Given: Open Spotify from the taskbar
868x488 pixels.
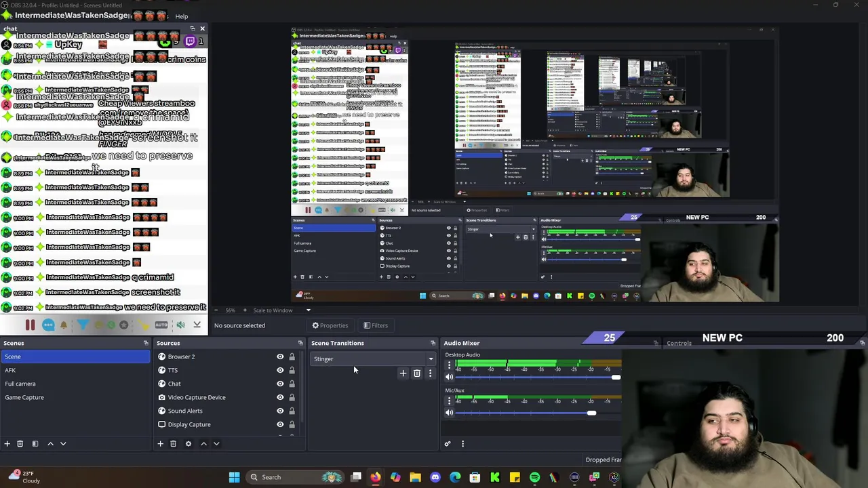Looking at the screenshot, I should (x=534, y=477).
